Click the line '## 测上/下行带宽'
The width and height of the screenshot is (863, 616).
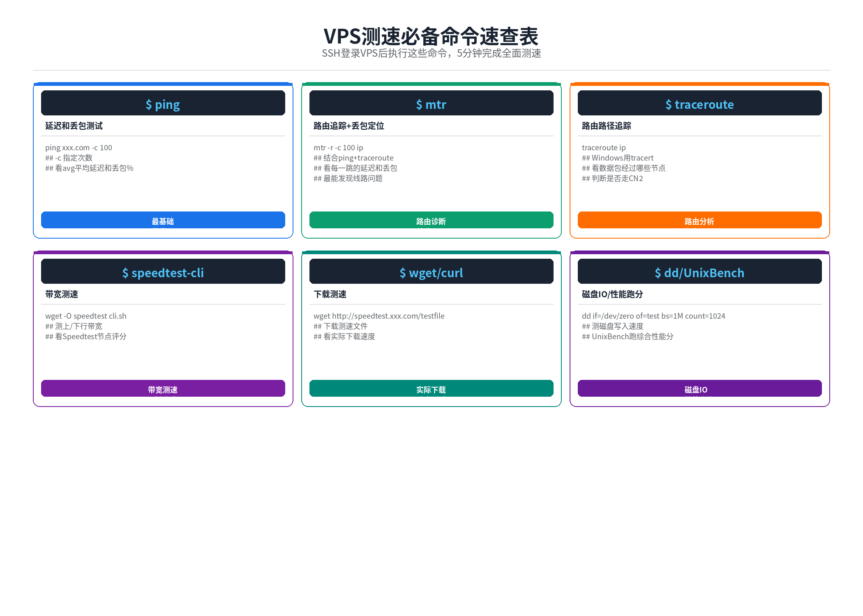(x=74, y=326)
